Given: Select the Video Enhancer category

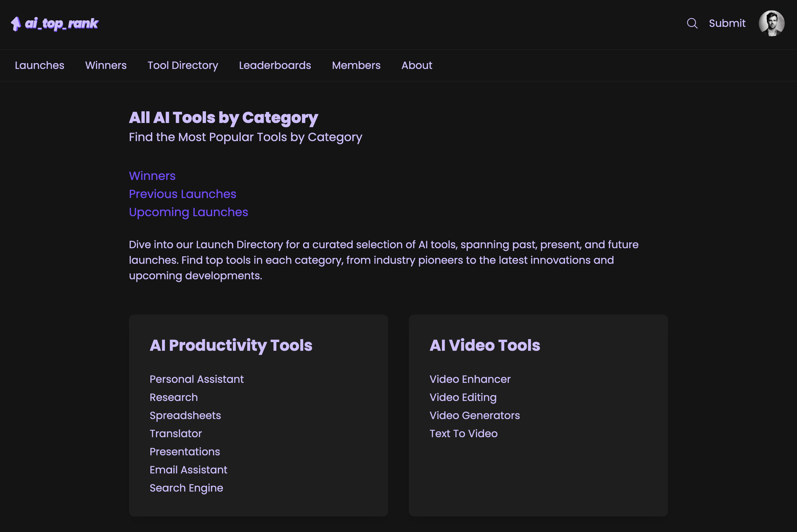Looking at the screenshot, I should point(470,379).
